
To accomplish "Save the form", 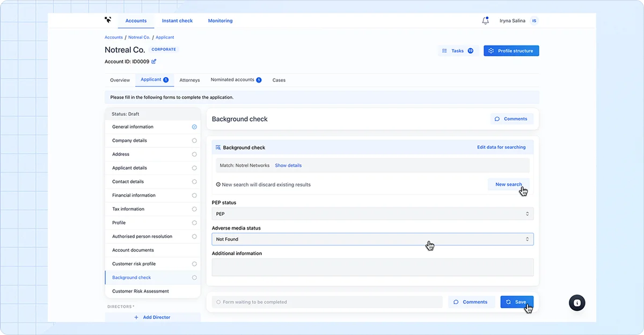I will (516, 302).
